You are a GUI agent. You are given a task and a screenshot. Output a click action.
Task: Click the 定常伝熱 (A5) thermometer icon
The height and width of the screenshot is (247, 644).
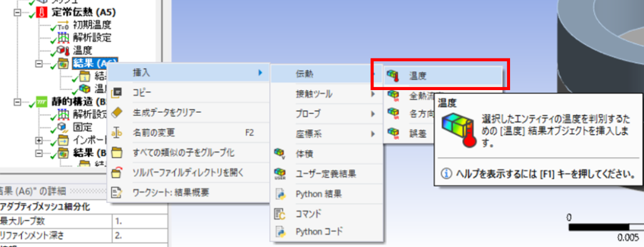coord(42,13)
